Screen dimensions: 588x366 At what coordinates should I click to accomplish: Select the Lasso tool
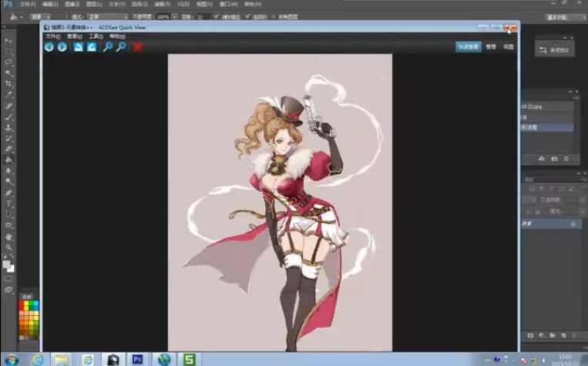click(x=8, y=62)
